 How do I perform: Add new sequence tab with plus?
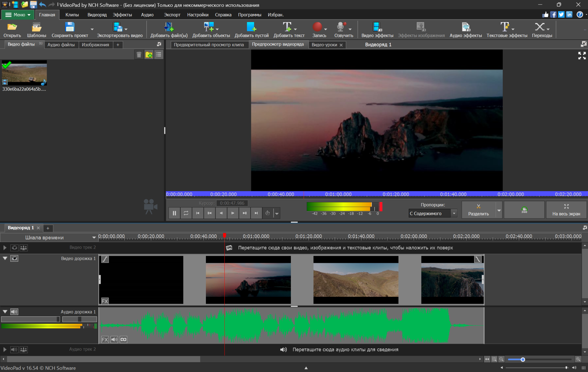[48, 228]
